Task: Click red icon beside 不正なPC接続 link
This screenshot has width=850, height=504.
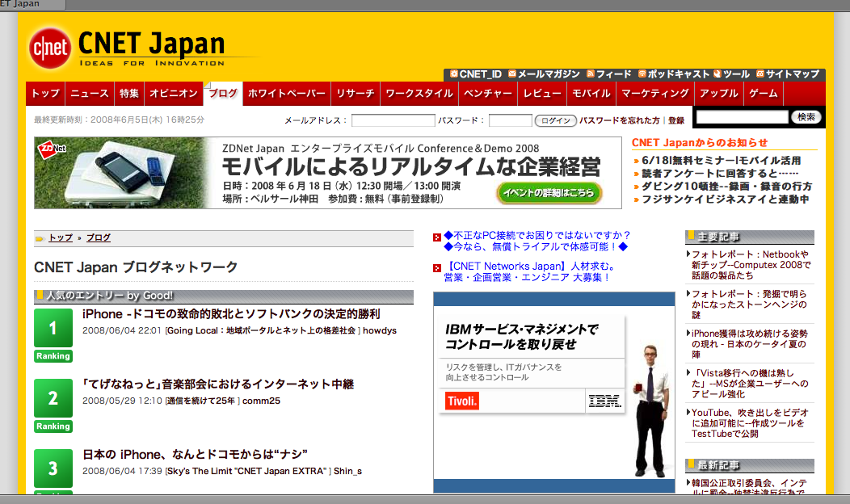Action: point(437,237)
